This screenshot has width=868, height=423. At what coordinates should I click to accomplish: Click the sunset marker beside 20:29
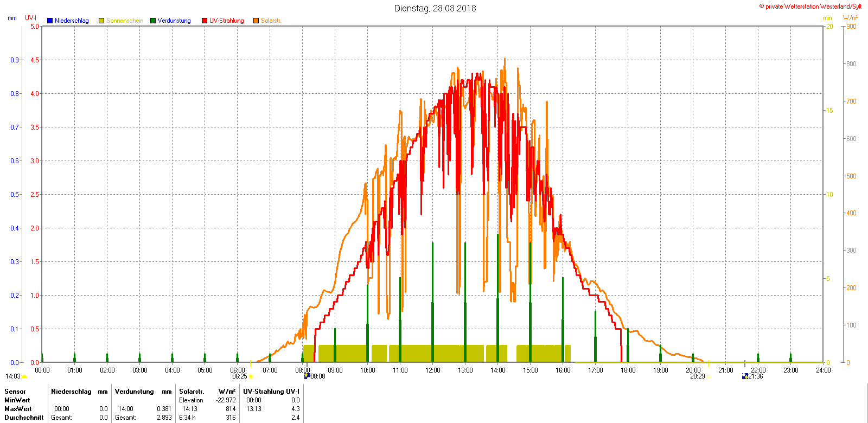[x=708, y=376]
